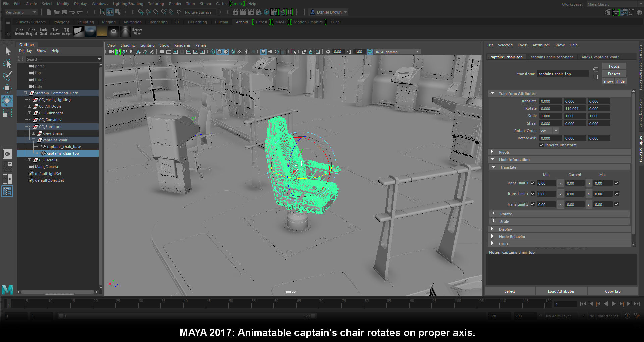The height and width of the screenshot is (342, 644).
Task: Toggle Trans Limit Z max checkbox
Action: [x=616, y=204]
